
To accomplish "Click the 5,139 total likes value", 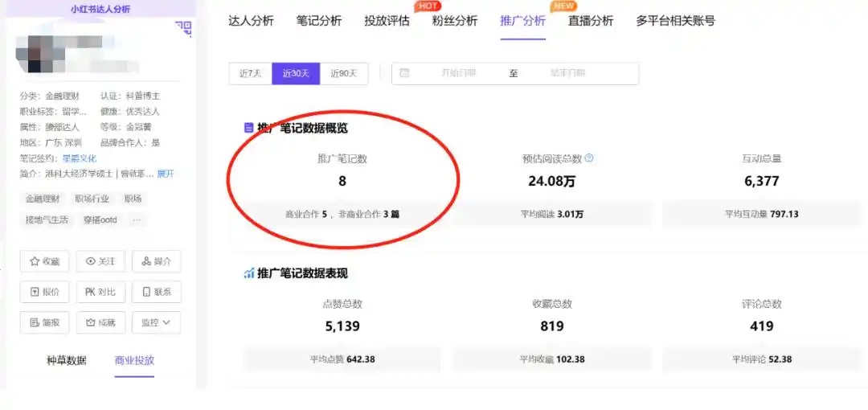I will pyautogui.click(x=342, y=326).
